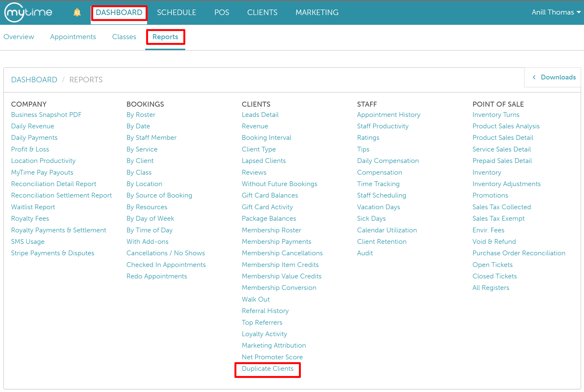
Task: Switch to the Overview tab
Action: click(x=19, y=37)
